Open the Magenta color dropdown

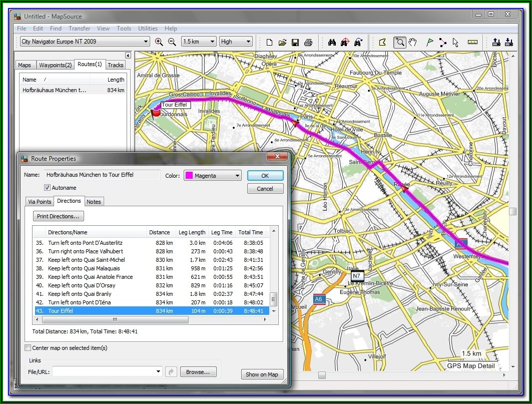[237, 176]
